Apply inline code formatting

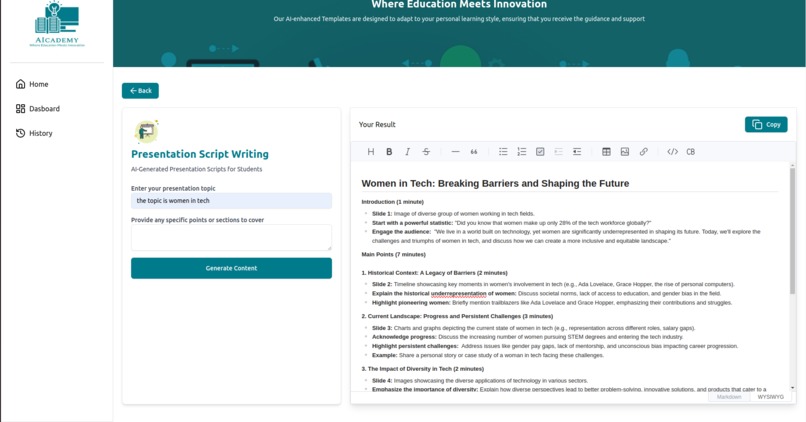pyautogui.click(x=672, y=152)
